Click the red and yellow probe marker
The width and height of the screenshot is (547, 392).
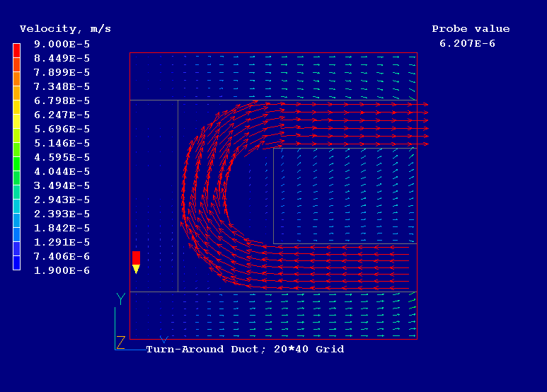pyautogui.click(x=137, y=261)
